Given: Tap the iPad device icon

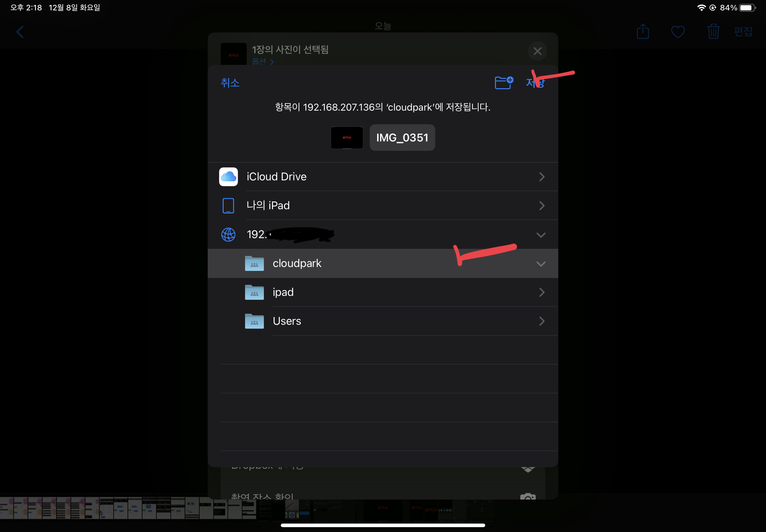Looking at the screenshot, I should (228, 205).
